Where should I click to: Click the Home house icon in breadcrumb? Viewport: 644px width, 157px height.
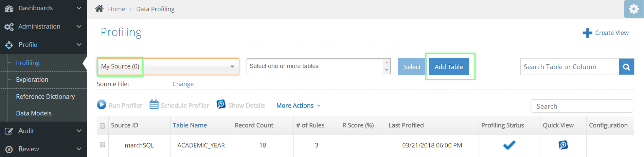(99, 9)
